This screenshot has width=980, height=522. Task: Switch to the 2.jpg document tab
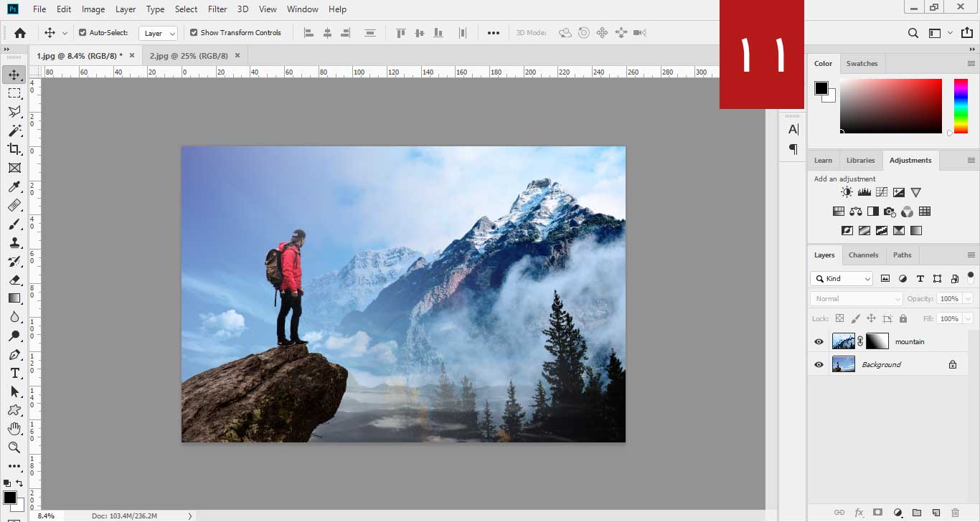189,55
